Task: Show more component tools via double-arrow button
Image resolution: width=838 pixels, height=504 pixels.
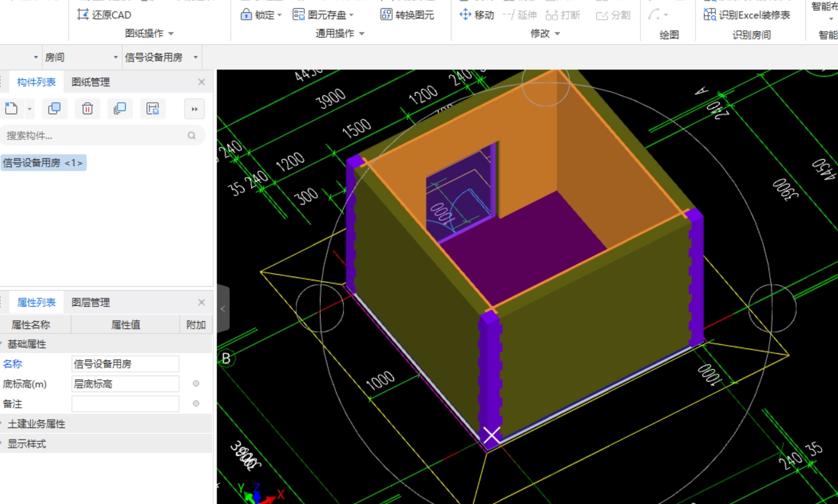Action: point(194,109)
